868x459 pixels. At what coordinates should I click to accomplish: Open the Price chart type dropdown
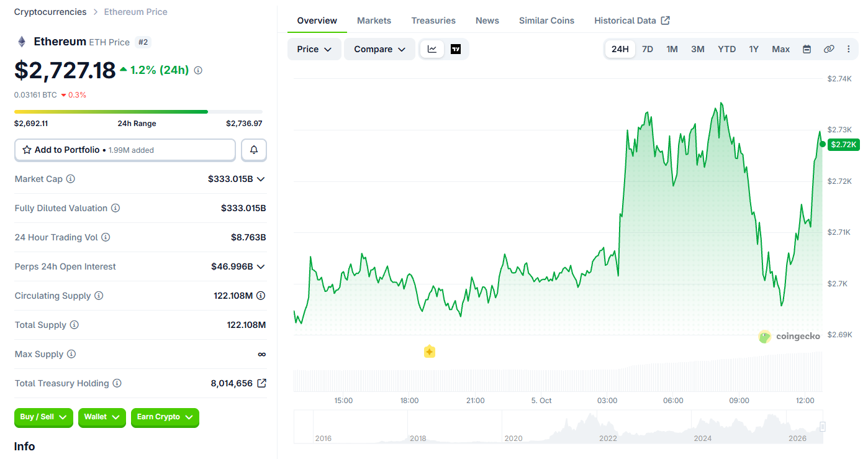click(x=314, y=49)
